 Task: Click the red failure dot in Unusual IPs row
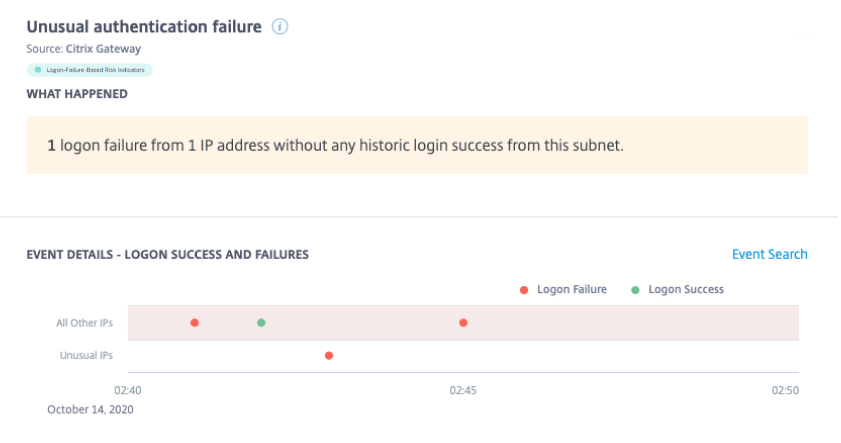(x=328, y=356)
